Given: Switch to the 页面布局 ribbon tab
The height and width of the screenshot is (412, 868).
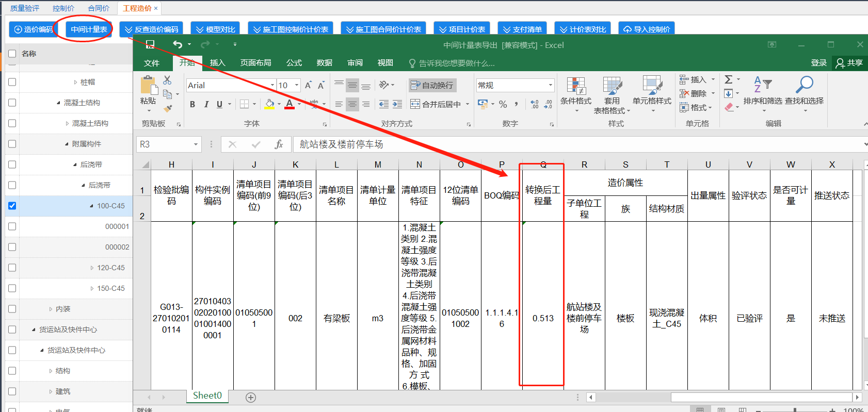Looking at the screenshot, I should click(x=256, y=63).
